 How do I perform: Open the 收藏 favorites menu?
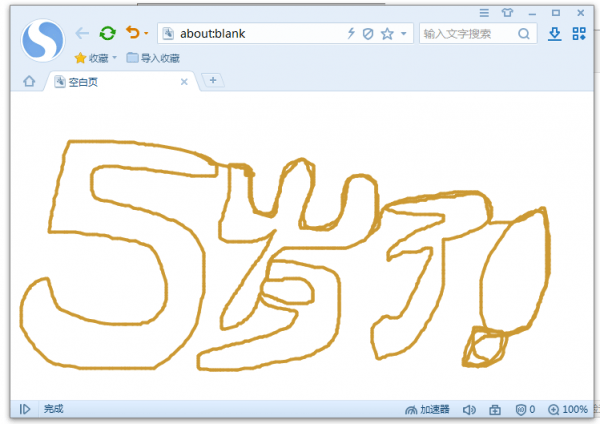96,58
